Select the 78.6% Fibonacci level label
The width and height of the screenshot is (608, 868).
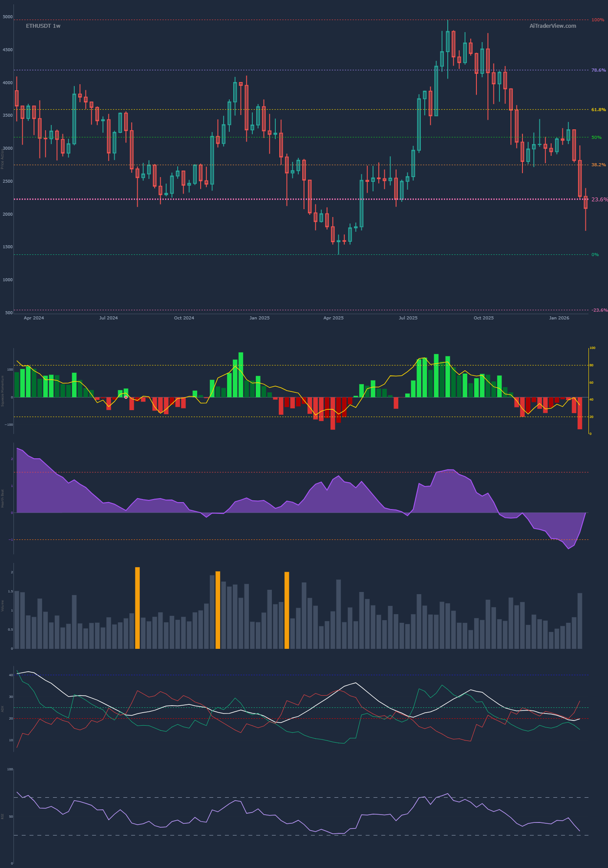tap(598, 70)
